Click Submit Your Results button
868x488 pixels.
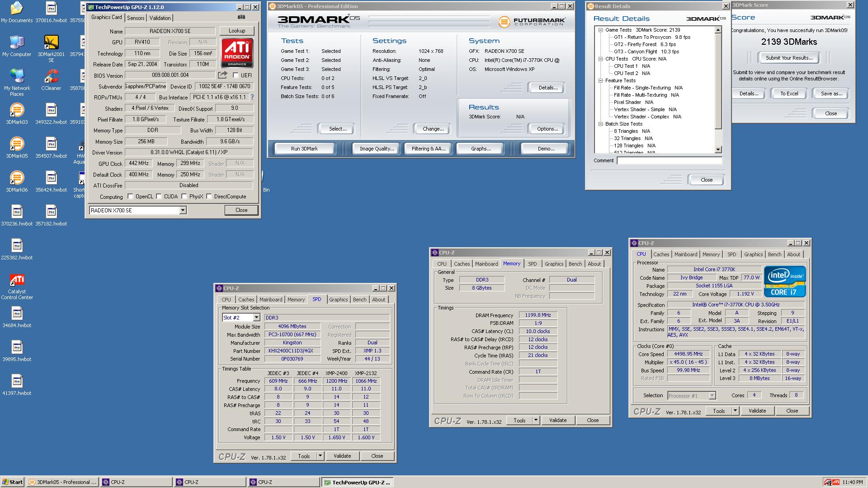789,58
